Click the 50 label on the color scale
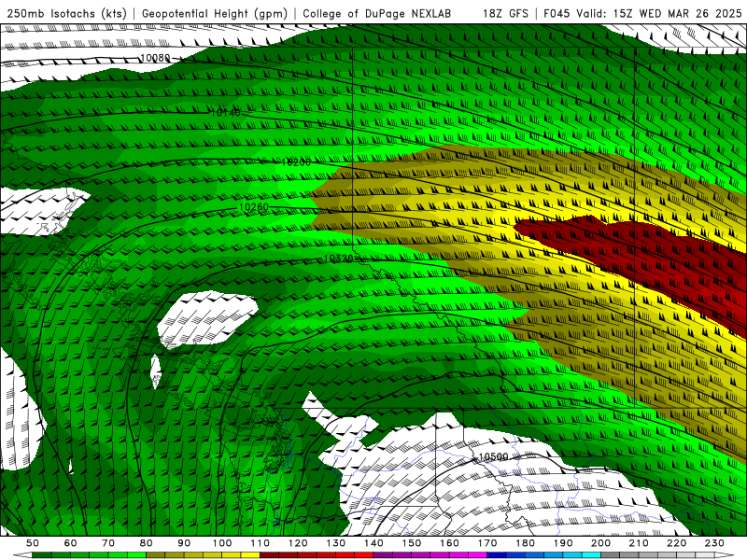 tap(33, 543)
